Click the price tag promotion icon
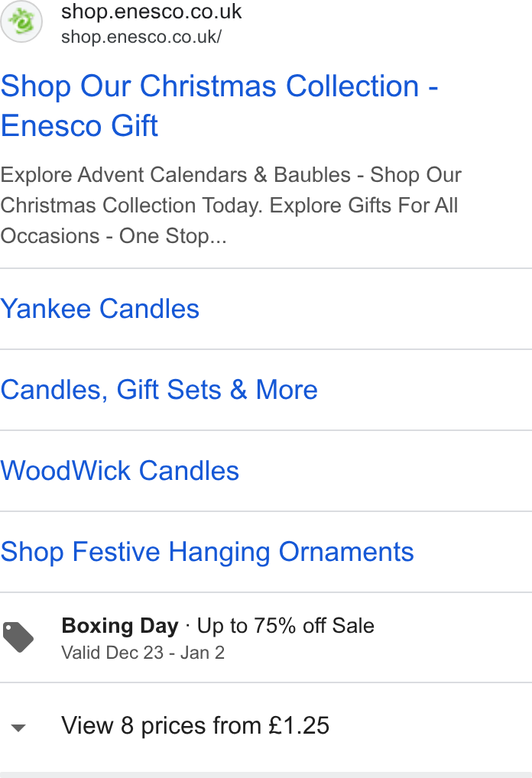532x778 pixels. point(18,637)
